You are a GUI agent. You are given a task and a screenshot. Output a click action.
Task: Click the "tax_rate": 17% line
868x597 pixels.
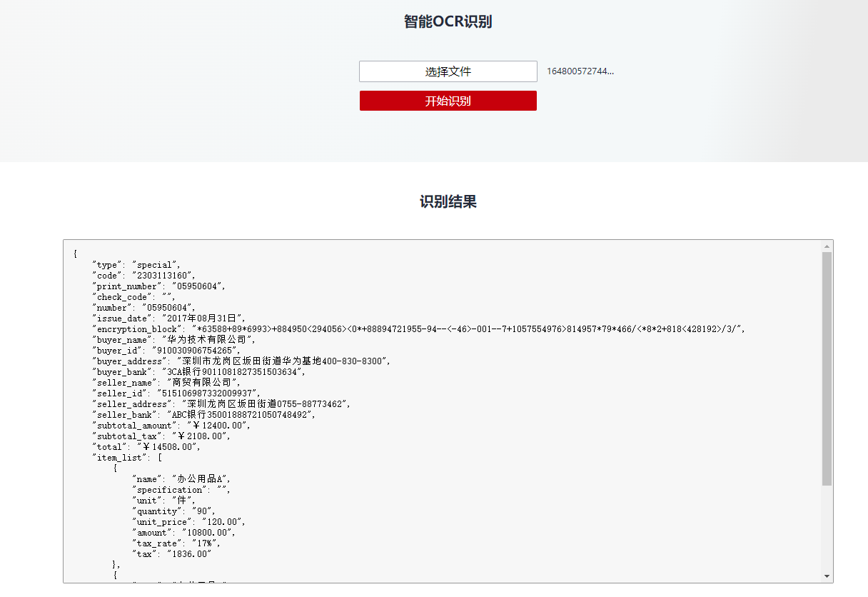(x=176, y=543)
